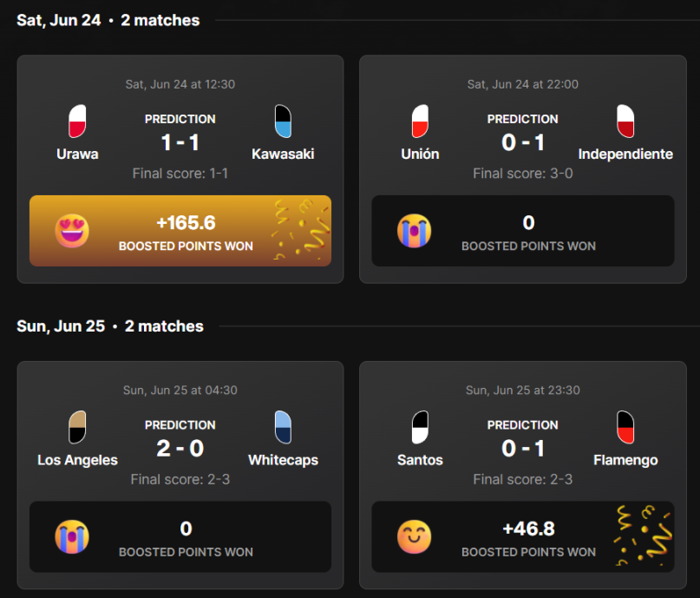Viewport: 700px width, 598px height.
Task: Click the Whitecaps team jersey icon
Action: click(283, 427)
